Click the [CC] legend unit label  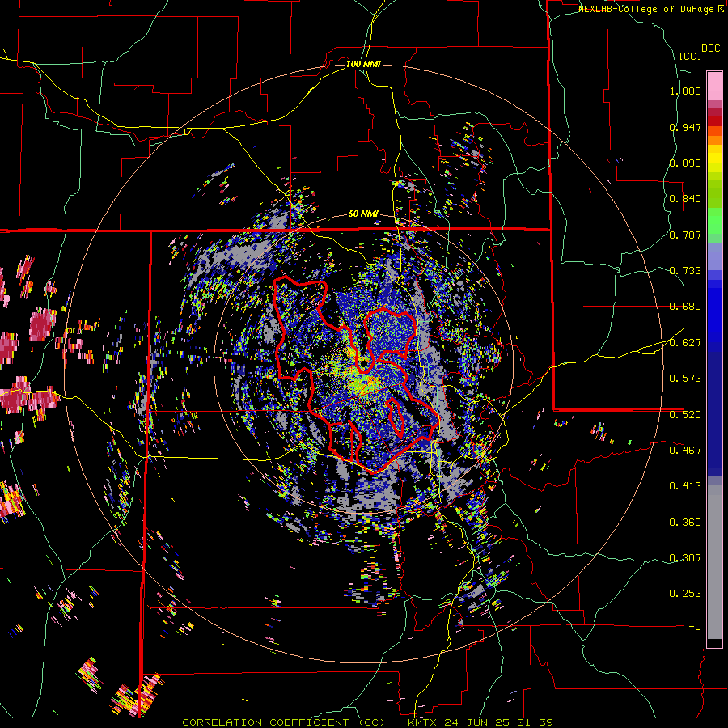[690, 56]
